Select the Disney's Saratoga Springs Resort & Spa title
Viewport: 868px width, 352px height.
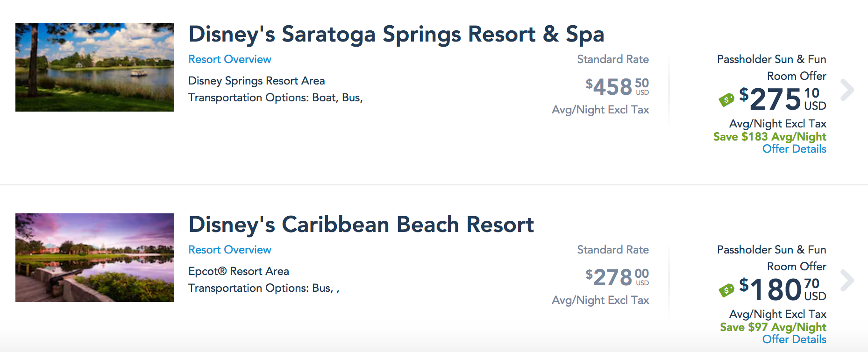point(396,34)
